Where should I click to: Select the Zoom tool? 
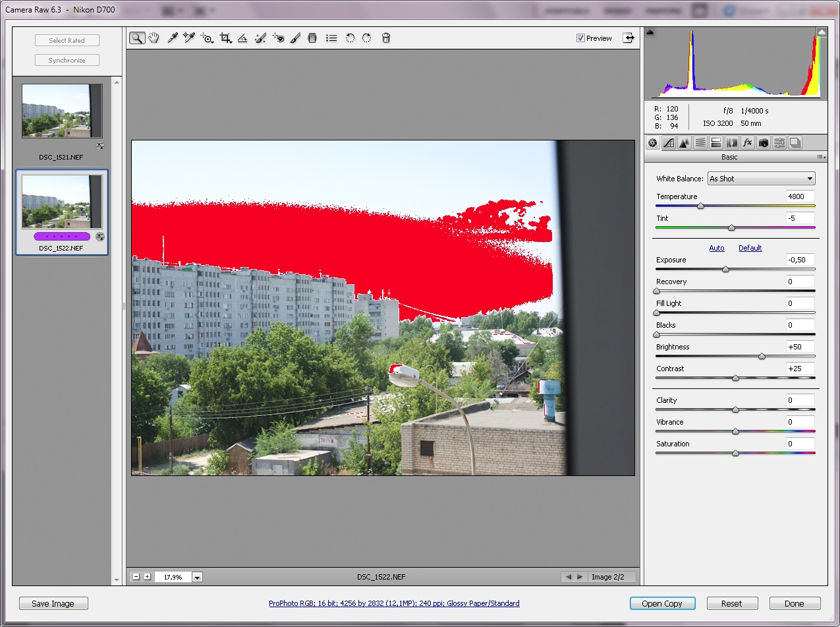(137, 38)
